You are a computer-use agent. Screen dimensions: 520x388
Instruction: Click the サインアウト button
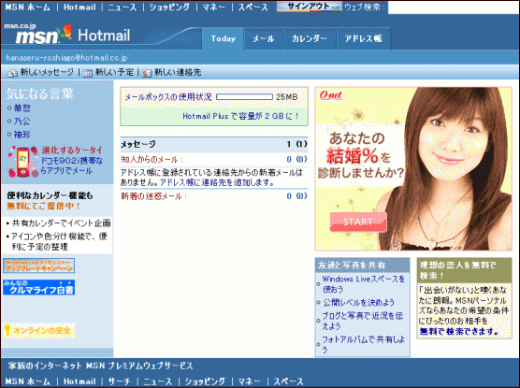pos(309,7)
